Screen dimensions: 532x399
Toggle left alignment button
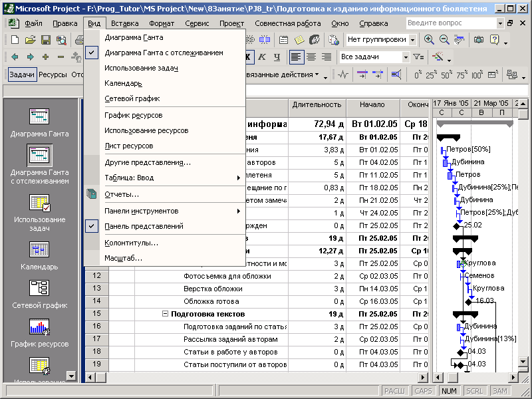click(x=296, y=57)
